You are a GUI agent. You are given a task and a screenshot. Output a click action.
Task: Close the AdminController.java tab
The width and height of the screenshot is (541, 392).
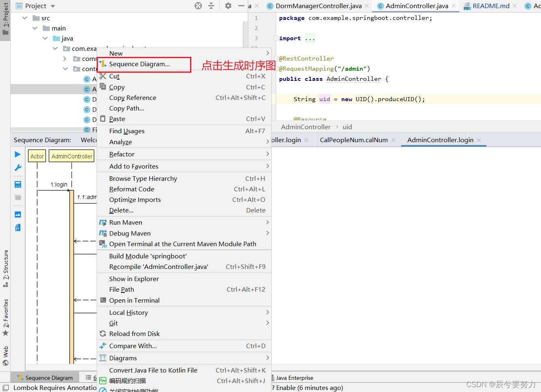(x=454, y=6)
